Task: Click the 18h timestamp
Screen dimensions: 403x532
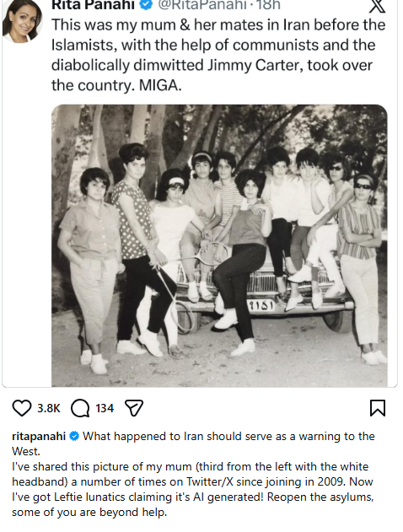Action: coord(268,5)
